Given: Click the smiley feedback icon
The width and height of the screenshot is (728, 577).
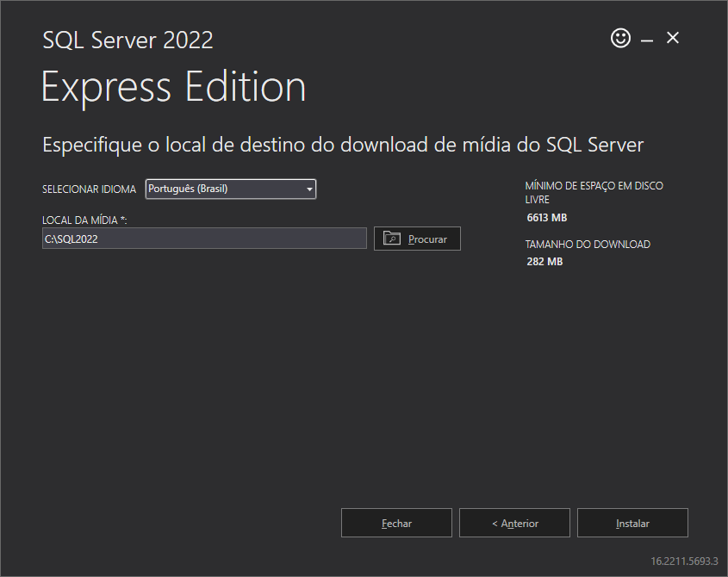Looking at the screenshot, I should [620, 38].
